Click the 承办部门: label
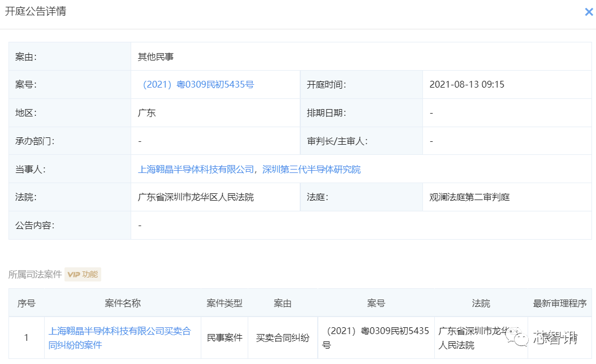The height and width of the screenshot is (364, 596). coord(34,141)
